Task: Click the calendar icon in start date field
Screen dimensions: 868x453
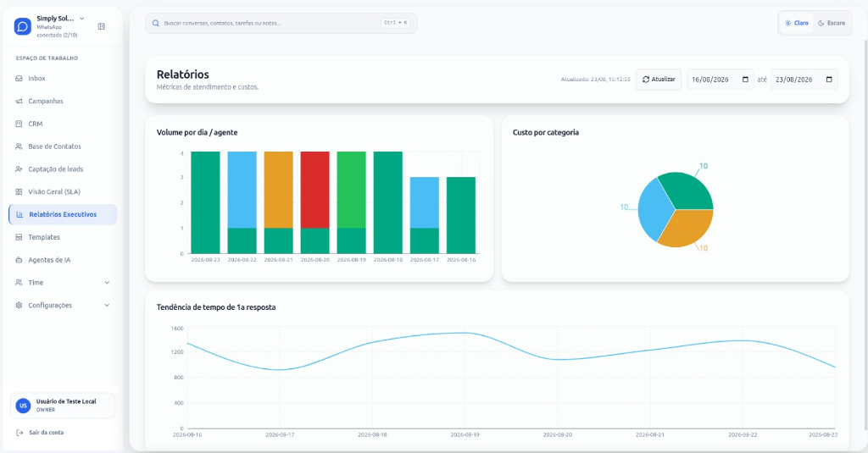Action: 745,80
